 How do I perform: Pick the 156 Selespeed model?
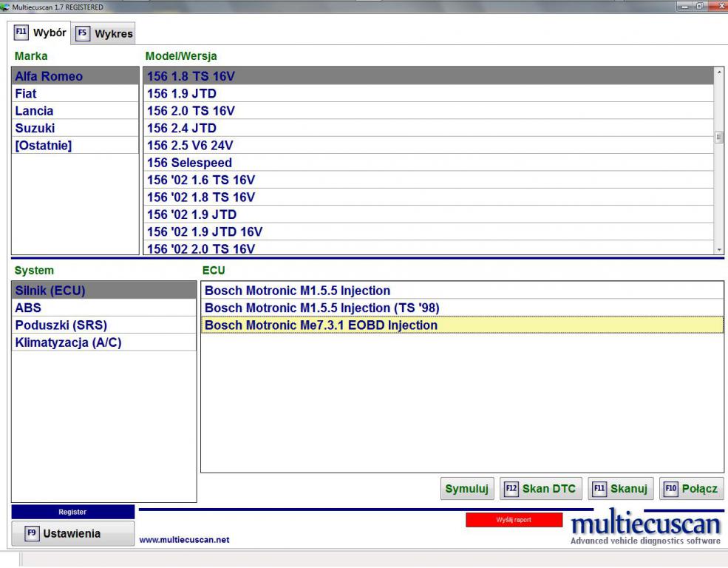point(428,163)
